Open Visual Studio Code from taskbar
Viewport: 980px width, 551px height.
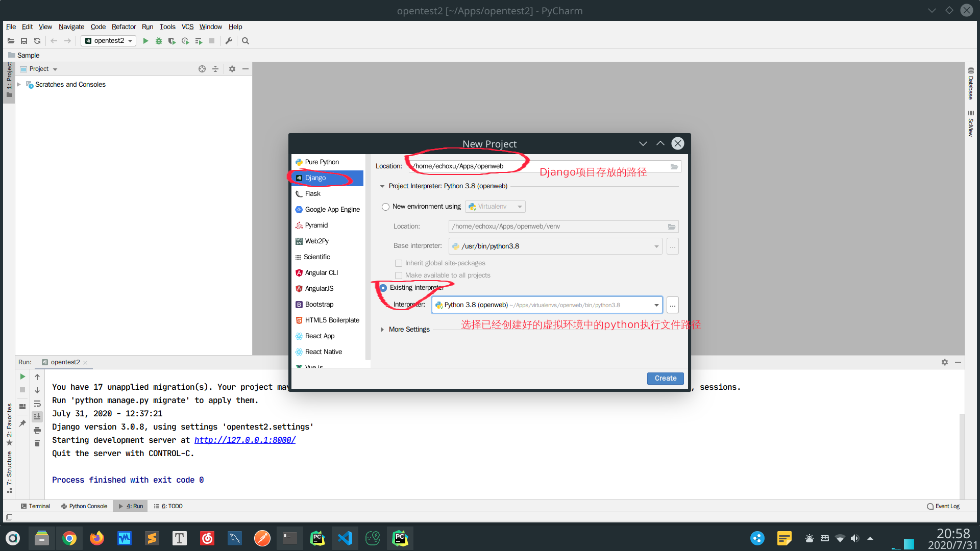coord(345,538)
